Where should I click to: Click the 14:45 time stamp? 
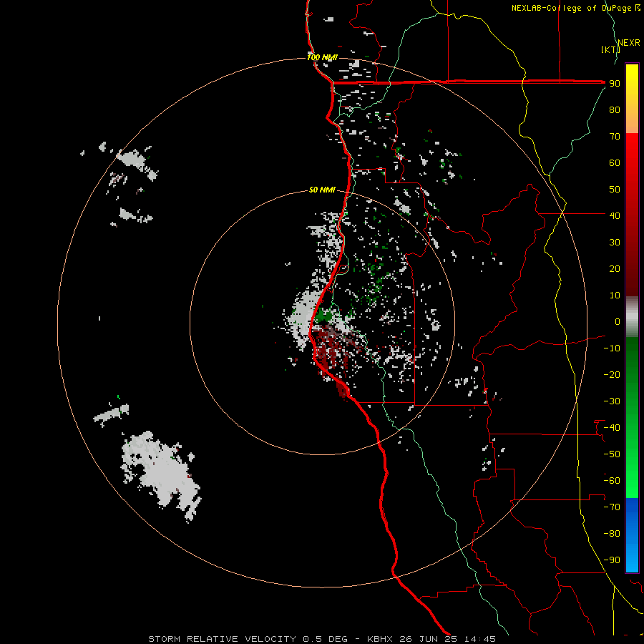tap(479, 639)
